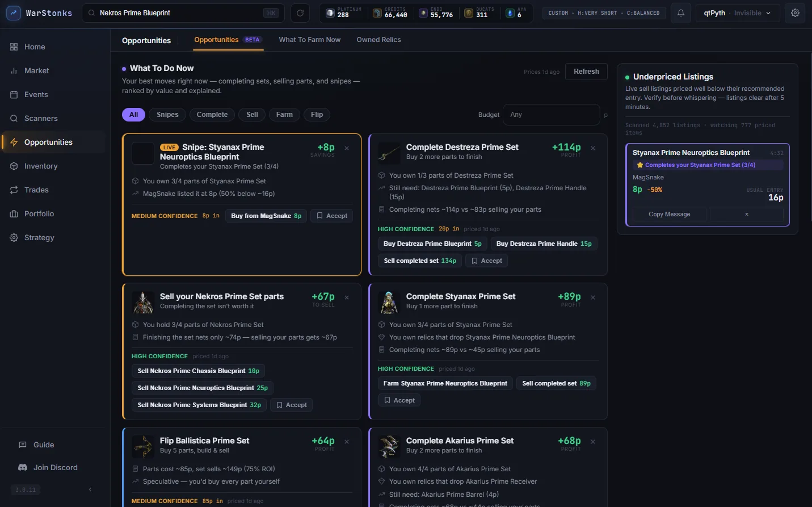Click the Aya balance 6
This screenshot has height=507, width=812.
coord(516,12)
